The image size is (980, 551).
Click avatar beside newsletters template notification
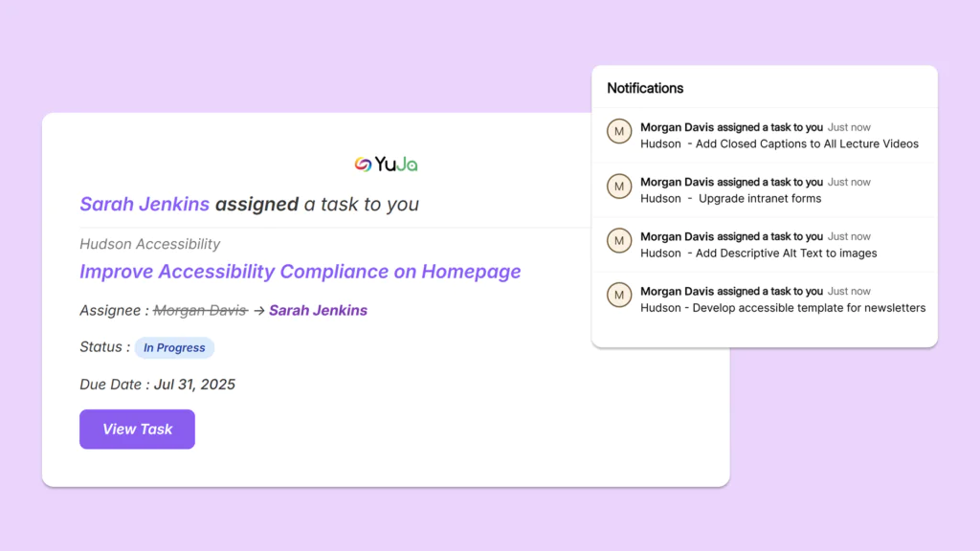(619, 295)
